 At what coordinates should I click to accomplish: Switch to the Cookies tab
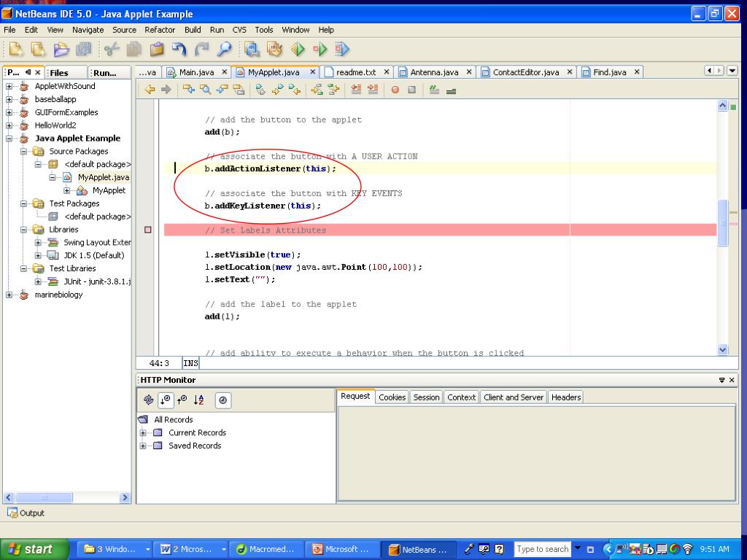392,397
